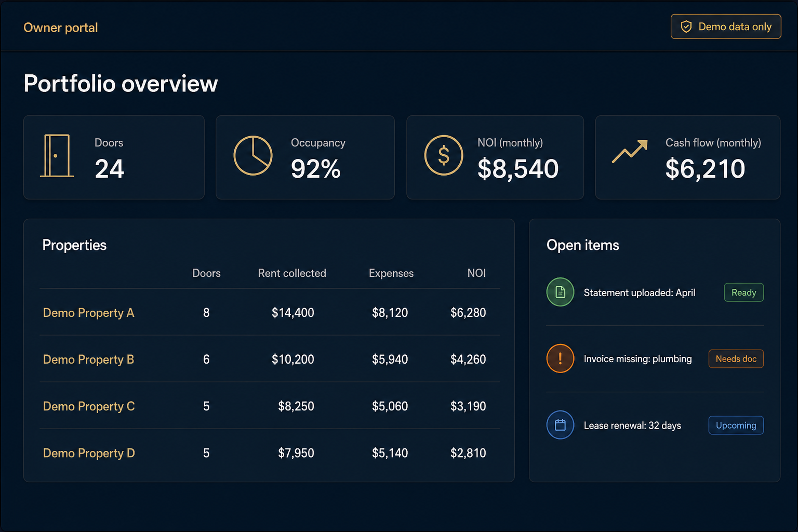The height and width of the screenshot is (532, 798).
Task: Click $8,120 expenses for Property A
Action: point(390,313)
